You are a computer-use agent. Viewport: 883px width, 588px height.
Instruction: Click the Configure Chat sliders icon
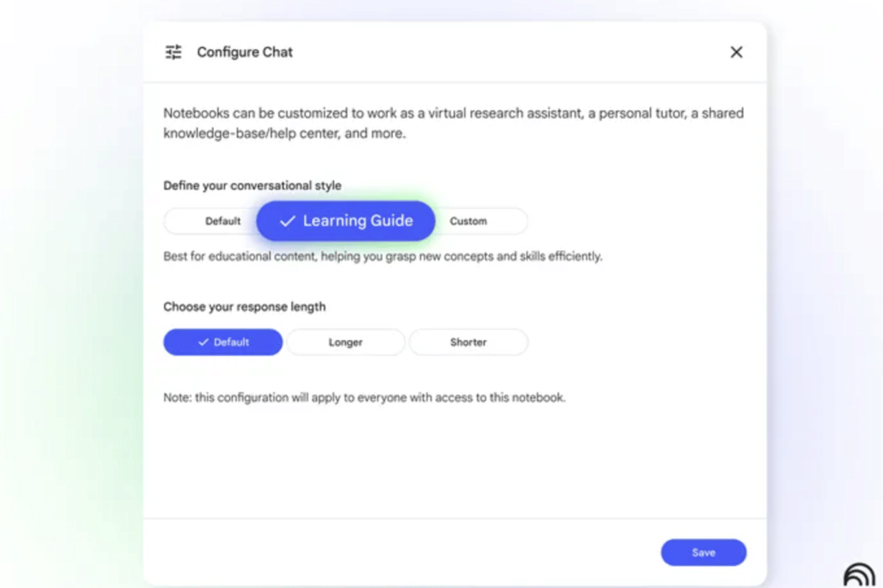pyautogui.click(x=173, y=52)
